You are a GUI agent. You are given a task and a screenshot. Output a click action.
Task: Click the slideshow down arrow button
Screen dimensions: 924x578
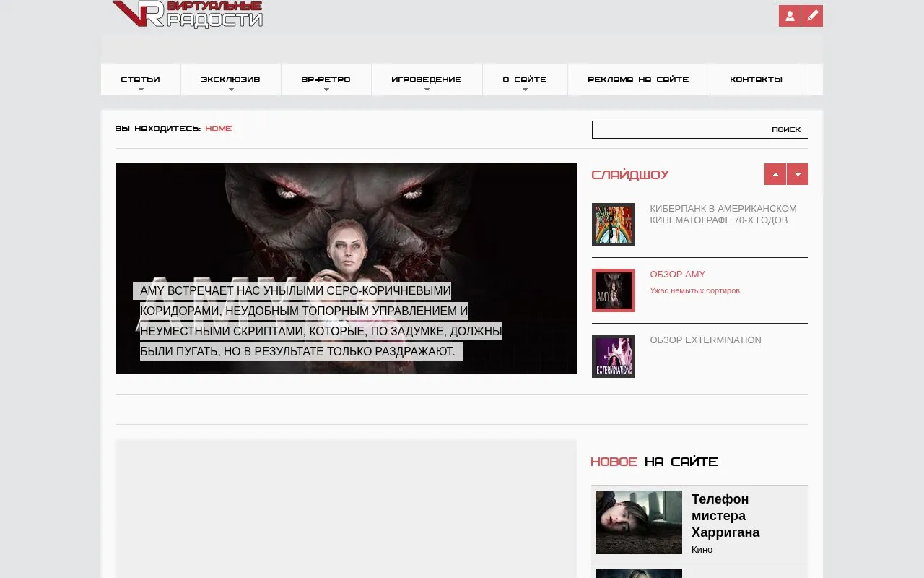tap(798, 174)
